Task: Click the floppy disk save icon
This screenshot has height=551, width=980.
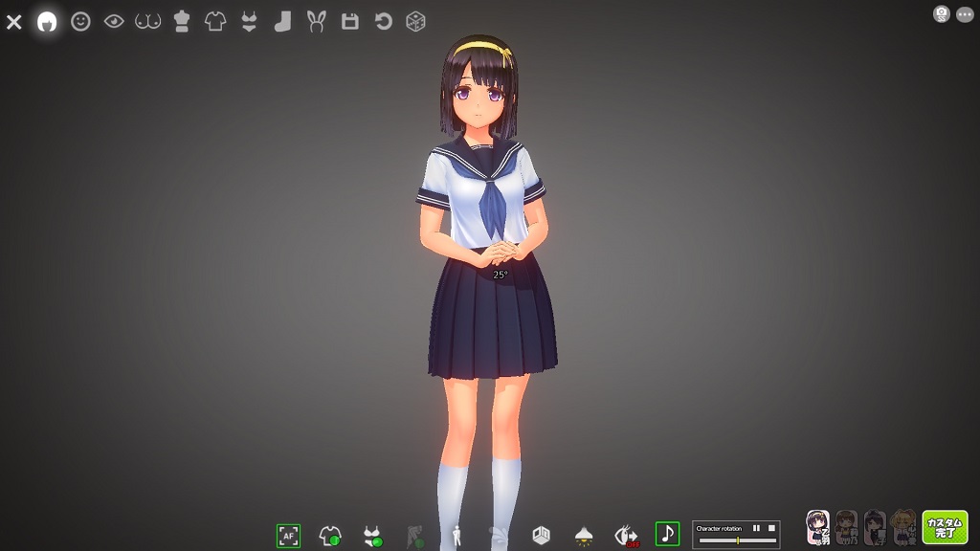Action: 350,22
